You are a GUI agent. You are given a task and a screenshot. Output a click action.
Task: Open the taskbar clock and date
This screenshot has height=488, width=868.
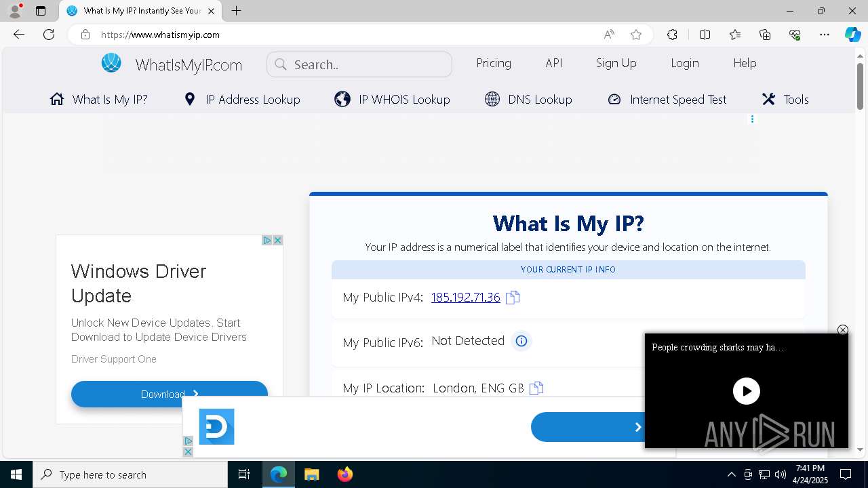[x=810, y=474]
